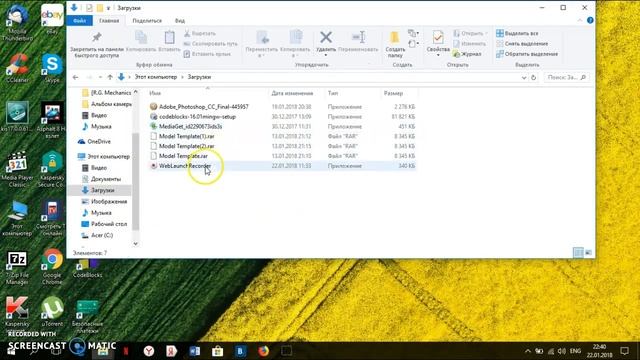Click Открыть in the ribbon
640x360 pixels.
pos(470,33)
